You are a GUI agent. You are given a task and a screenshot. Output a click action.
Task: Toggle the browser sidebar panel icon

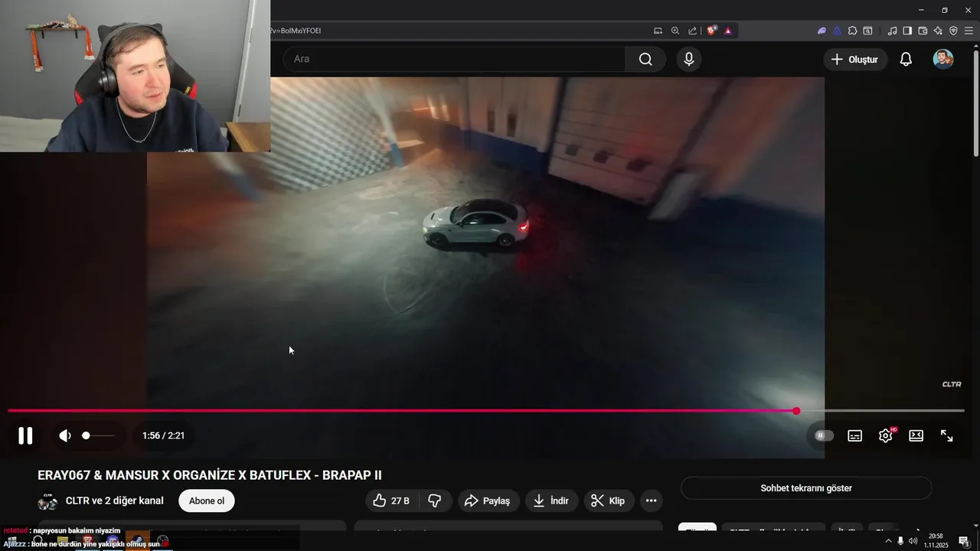(x=907, y=31)
